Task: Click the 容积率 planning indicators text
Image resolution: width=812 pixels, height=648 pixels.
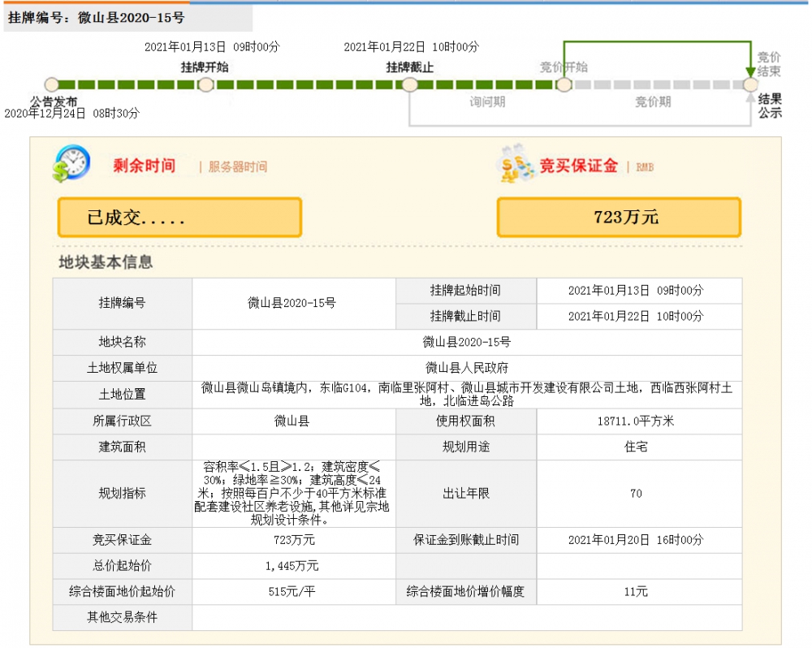Action: click(292, 494)
